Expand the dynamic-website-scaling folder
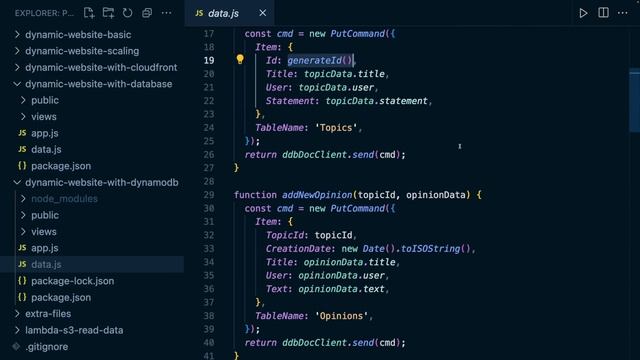Screen dimensions: 640x360 (82, 51)
